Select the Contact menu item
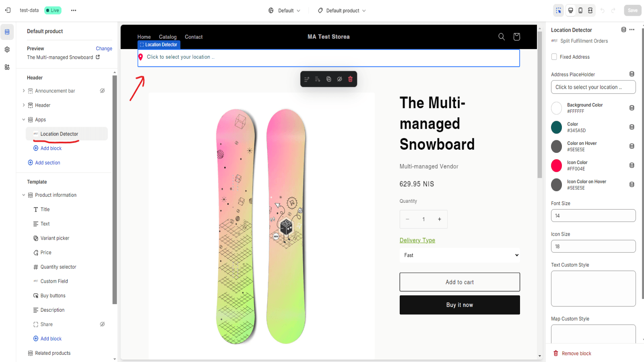The height and width of the screenshot is (362, 644). point(194,37)
